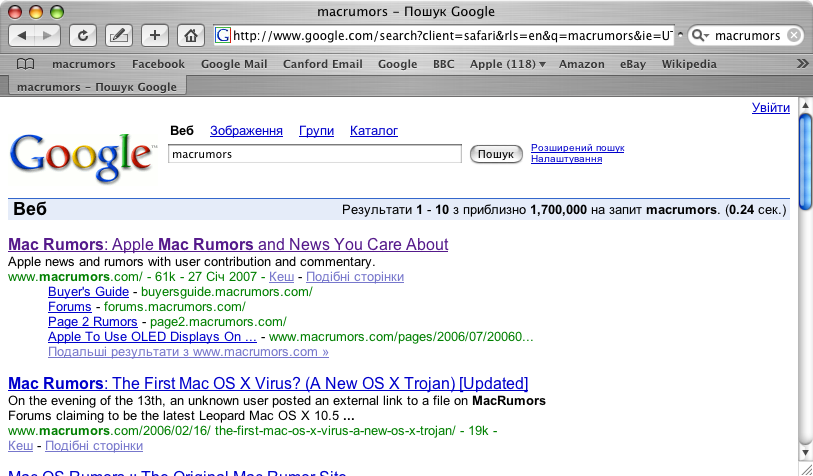Go back with the Back arrow button
The width and height of the screenshot is (813, 476).
[22, 35]
